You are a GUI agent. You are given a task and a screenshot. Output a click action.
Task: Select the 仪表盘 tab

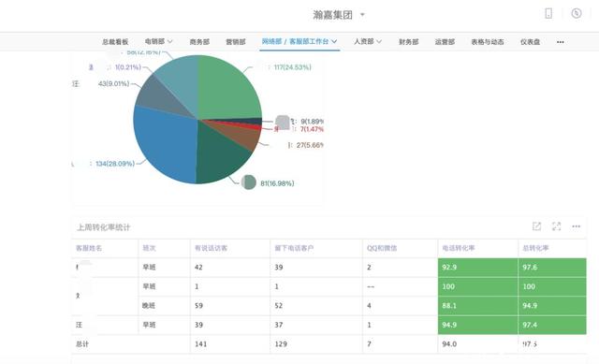coord(530,41)
